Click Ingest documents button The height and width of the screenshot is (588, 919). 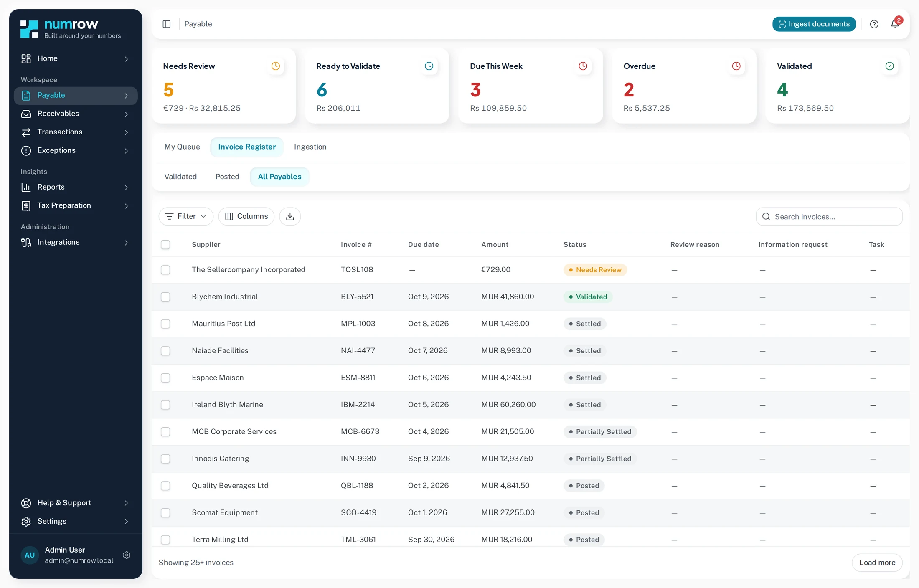814,24
